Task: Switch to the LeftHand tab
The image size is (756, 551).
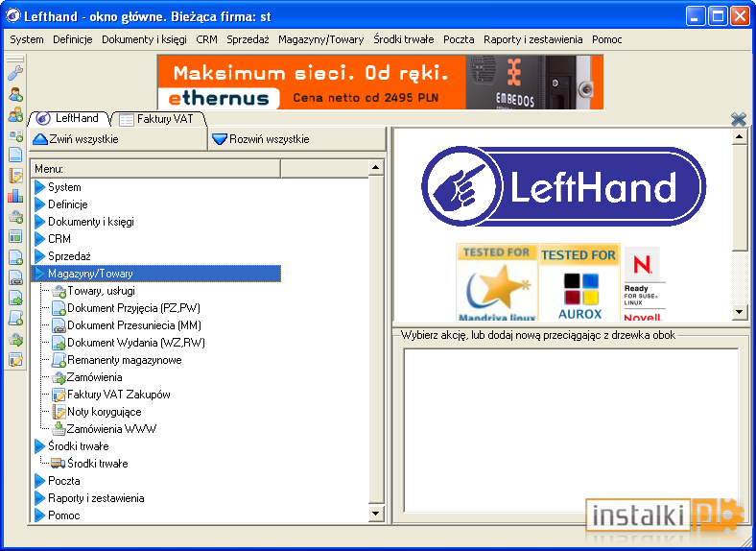Action: [69, 119]
